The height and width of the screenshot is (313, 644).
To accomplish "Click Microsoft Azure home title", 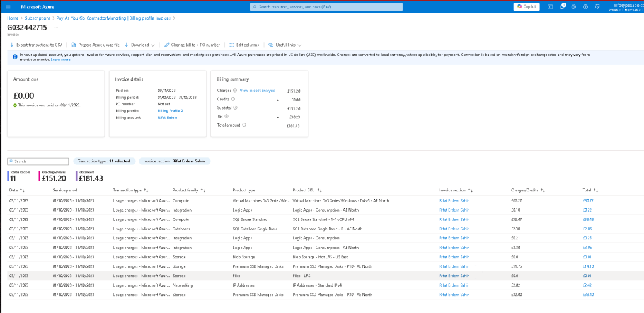I will (x=38, y=7).
